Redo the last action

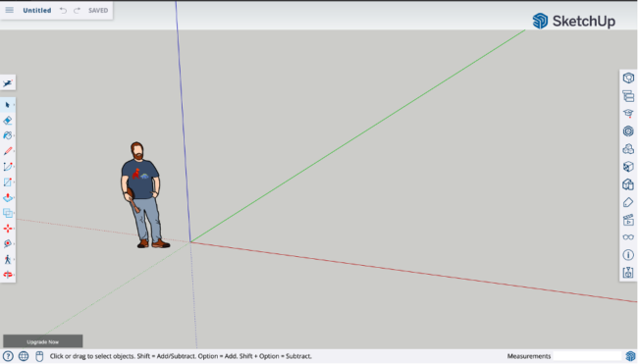[x=77, y=11]
